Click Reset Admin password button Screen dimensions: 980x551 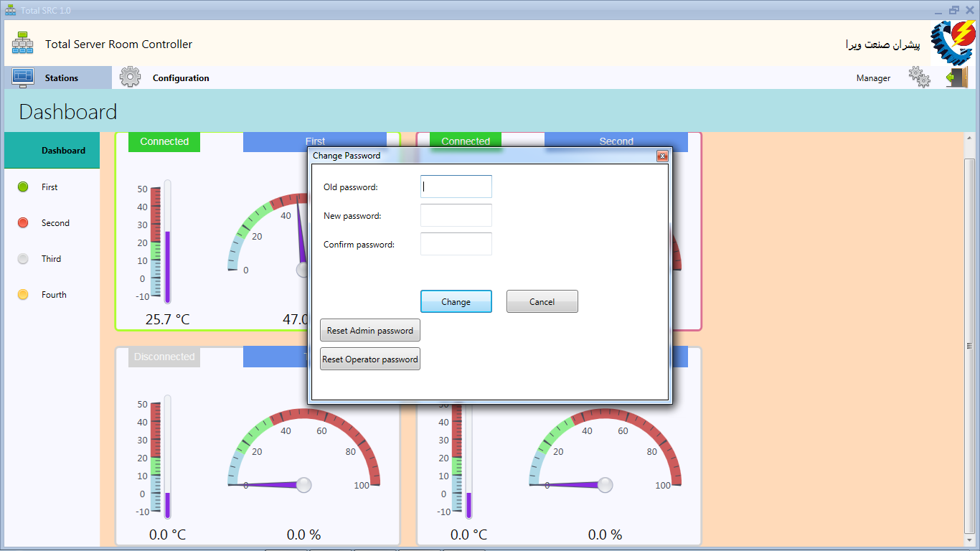coord(370,330)
